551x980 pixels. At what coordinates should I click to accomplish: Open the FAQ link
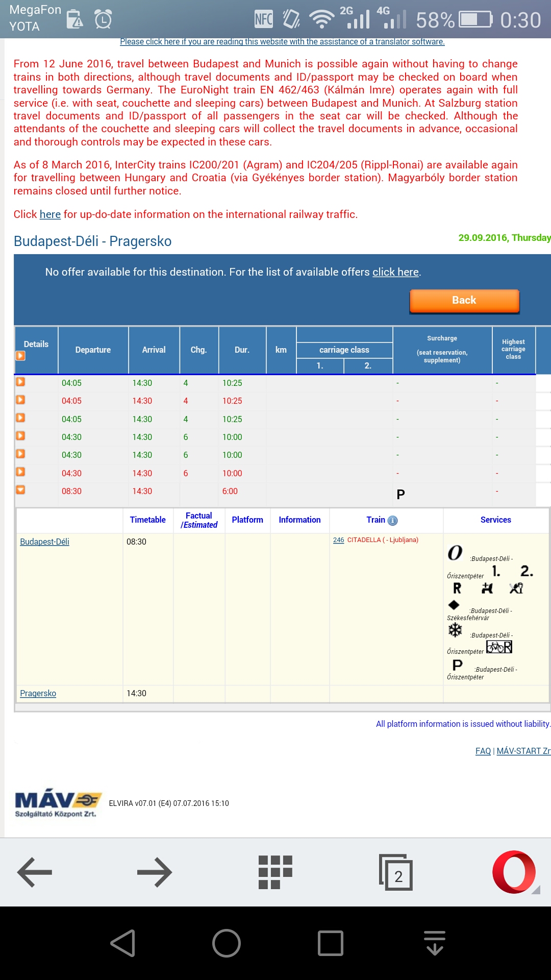[483, 751]
